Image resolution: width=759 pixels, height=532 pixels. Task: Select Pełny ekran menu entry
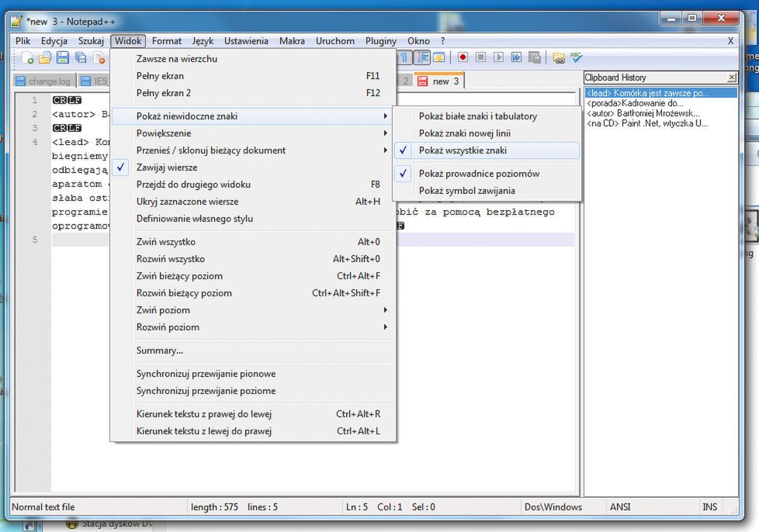tap(160, 76)
